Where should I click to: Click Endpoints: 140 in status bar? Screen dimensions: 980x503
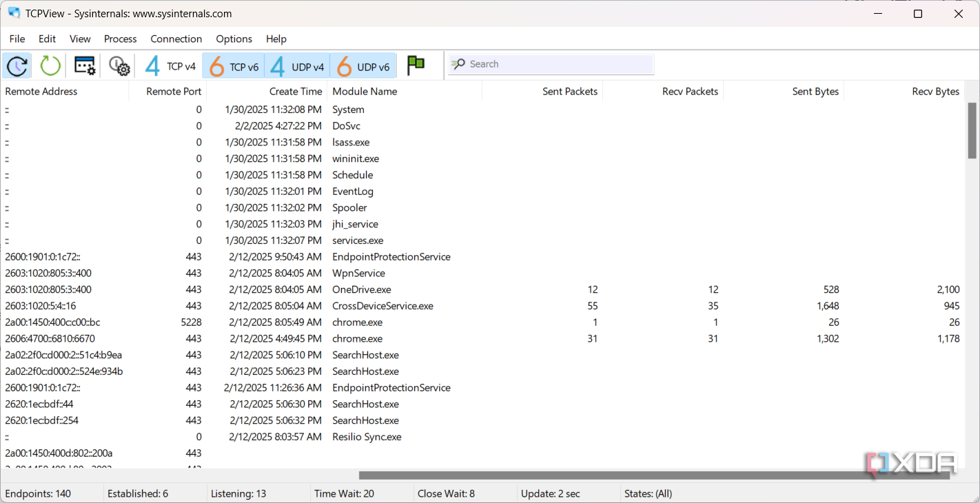pos(38,494)
